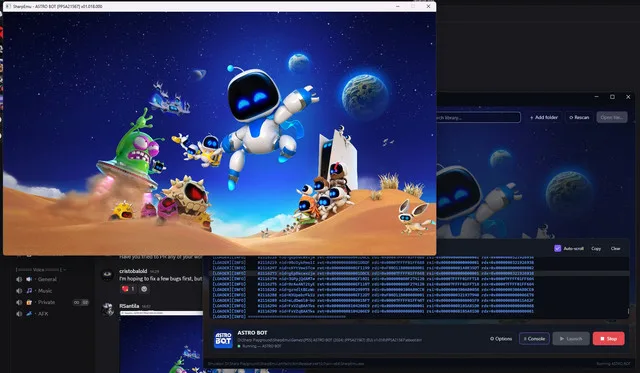Collapse the Voice channel category in Discord

point(40,269)
